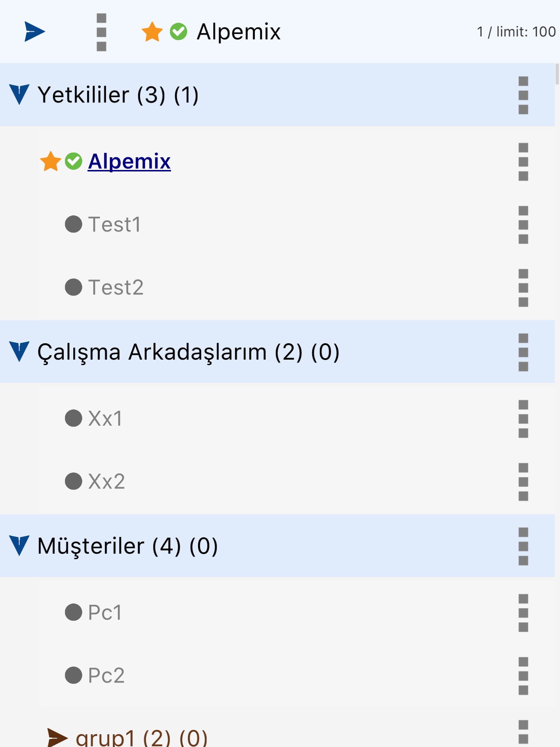Open options menu for Müşteriler group
The height and width of the screenshot is (747, 560).
[523, 546]
